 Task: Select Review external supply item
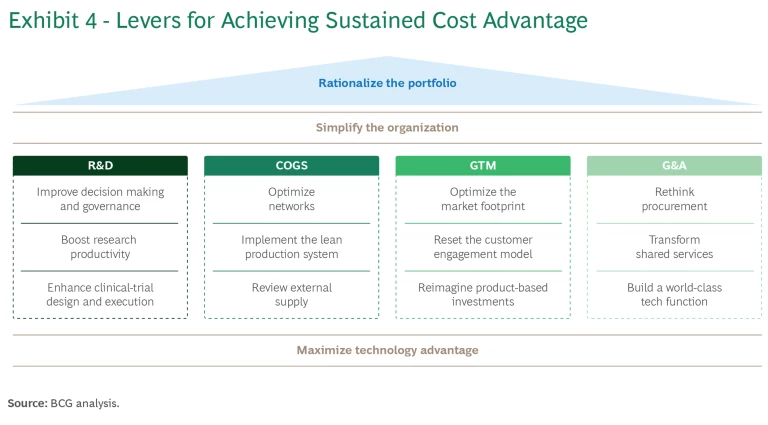[291, 294]
